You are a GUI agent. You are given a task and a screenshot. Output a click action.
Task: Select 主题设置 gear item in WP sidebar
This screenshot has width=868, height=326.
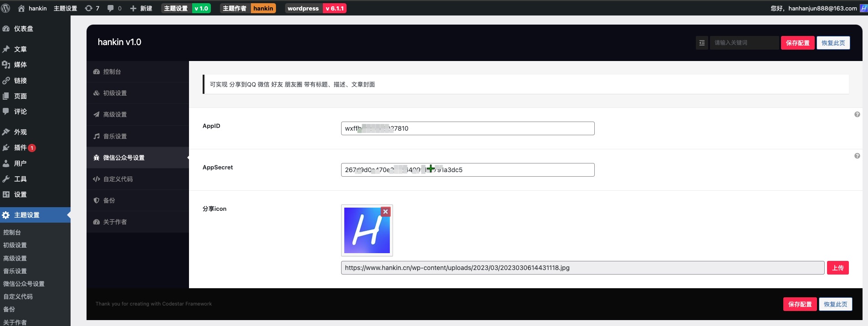(35, 215)
